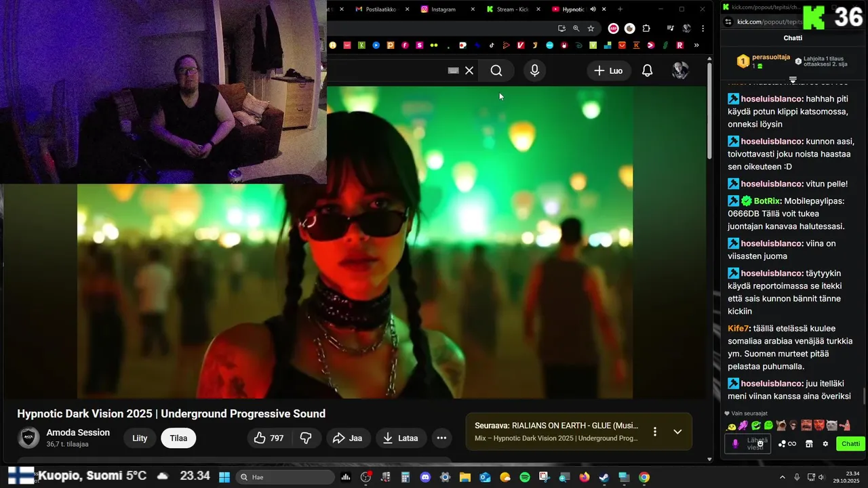This screenshot has height=488, width=868.
Task: Switch to the Stream - Kick tab
Action: point(512,9)
